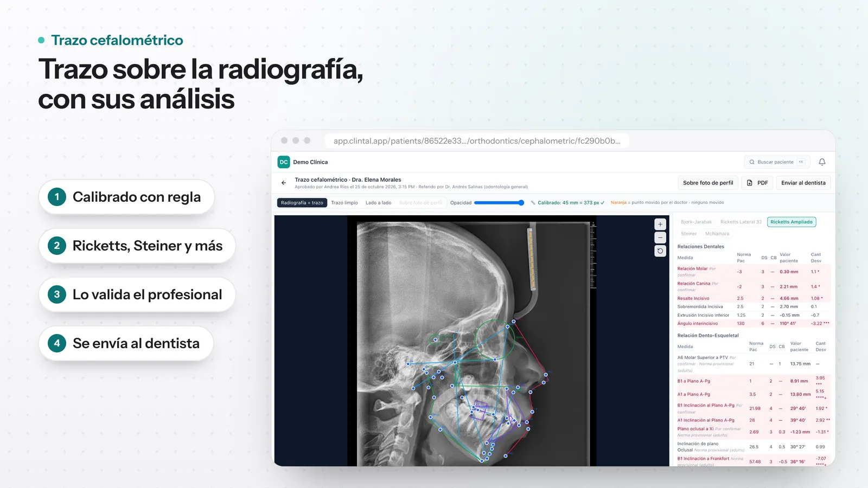Click the search magnifier icon in Buscar paciente
Screen dimensions: 868x488
click(x=752, y=162)
